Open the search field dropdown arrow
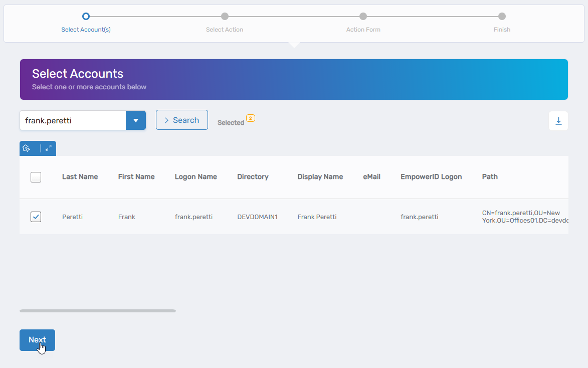 tap(135, 120)
